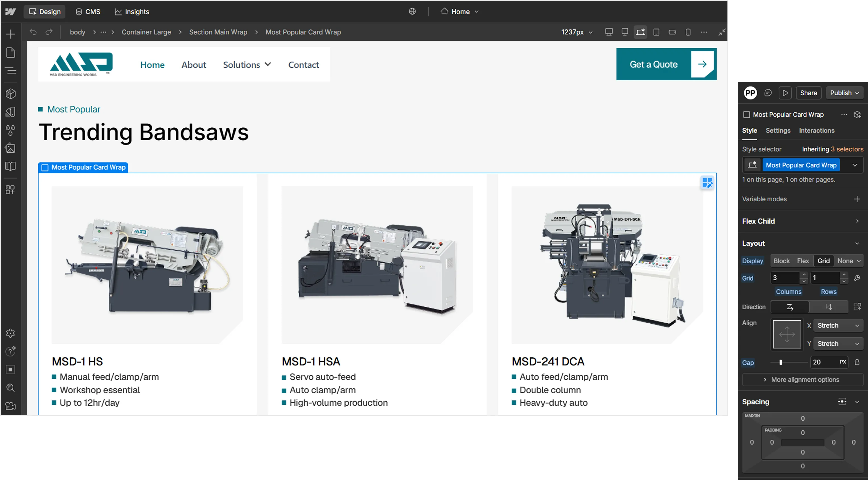Open the Solutions nav dropdown
Image resolution: width=868 pixels, height=480 pixels.
(247, 65)
